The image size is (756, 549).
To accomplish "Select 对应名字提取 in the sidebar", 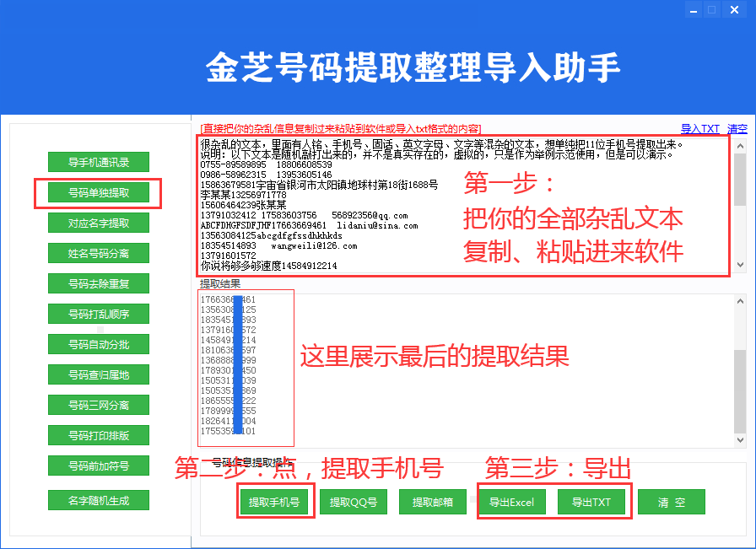I will point(98,223).
